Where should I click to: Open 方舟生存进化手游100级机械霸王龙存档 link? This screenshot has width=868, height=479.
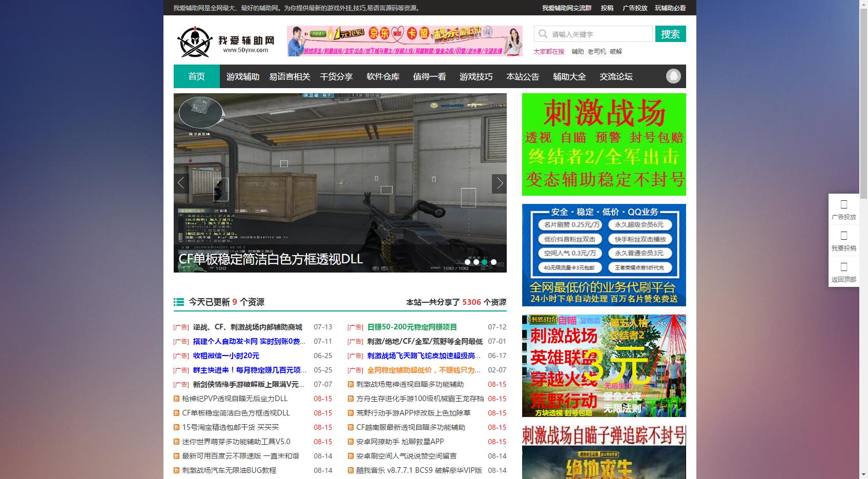click(x=420, y=399)
